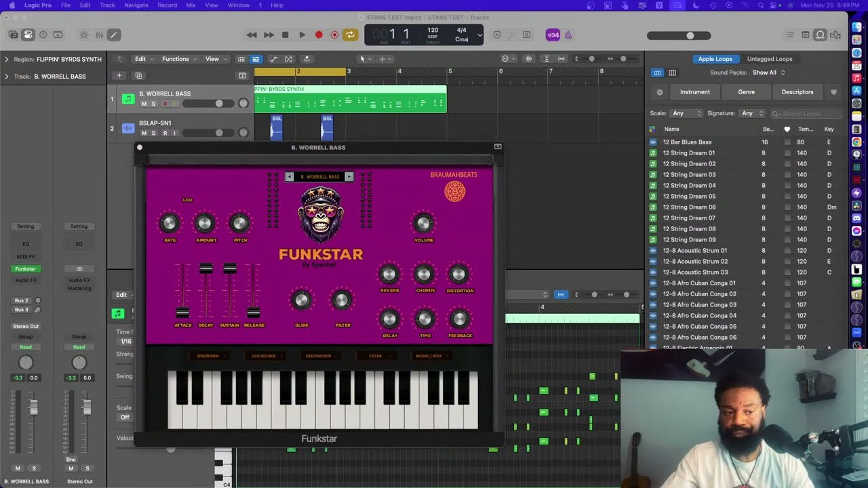Open the Library panel icon

[x=13, y=35]
